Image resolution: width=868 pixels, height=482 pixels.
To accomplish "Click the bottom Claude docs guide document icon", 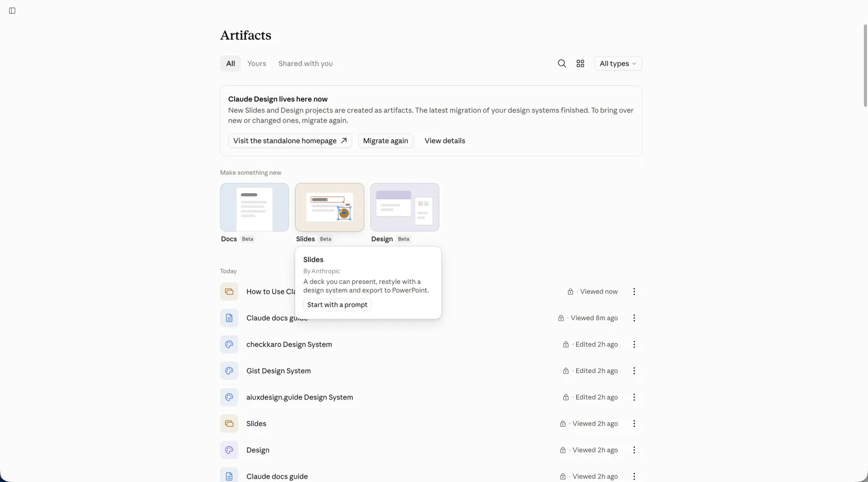I will tap(229, 475).
